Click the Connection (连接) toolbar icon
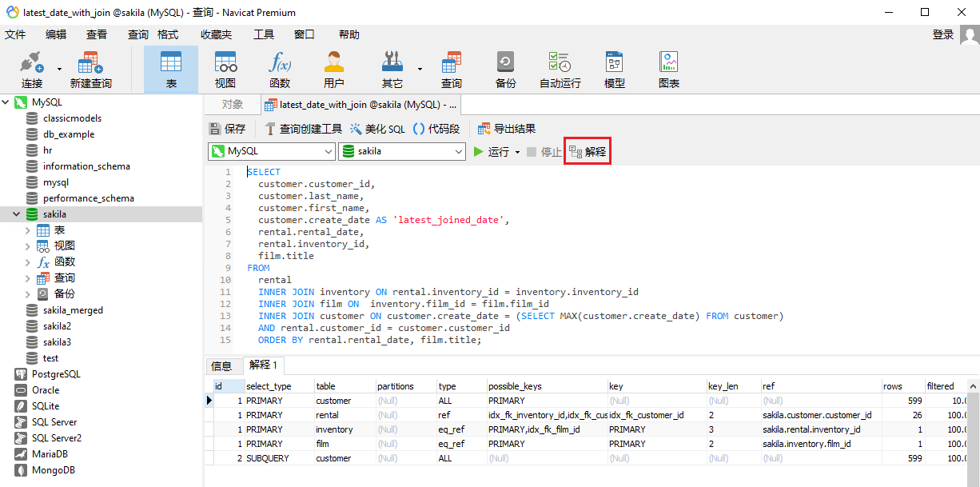The height and width of the screenshot is (487, 980). tap(32, 70)
